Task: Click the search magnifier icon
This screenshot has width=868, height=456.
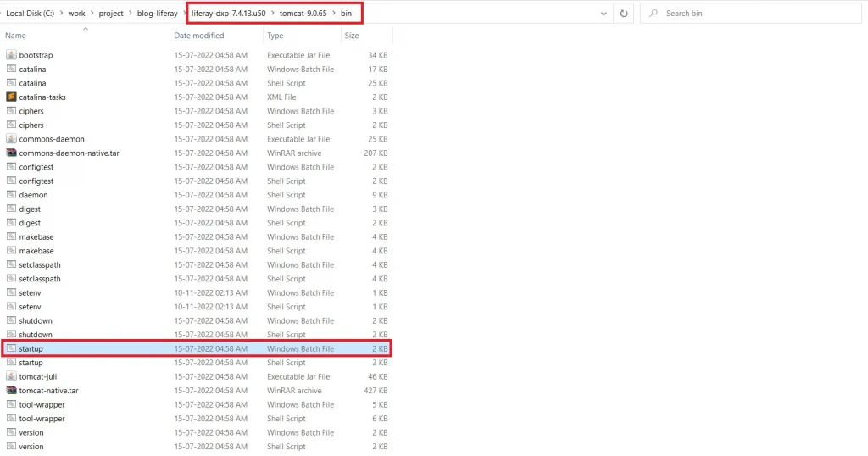Action: 653,14
